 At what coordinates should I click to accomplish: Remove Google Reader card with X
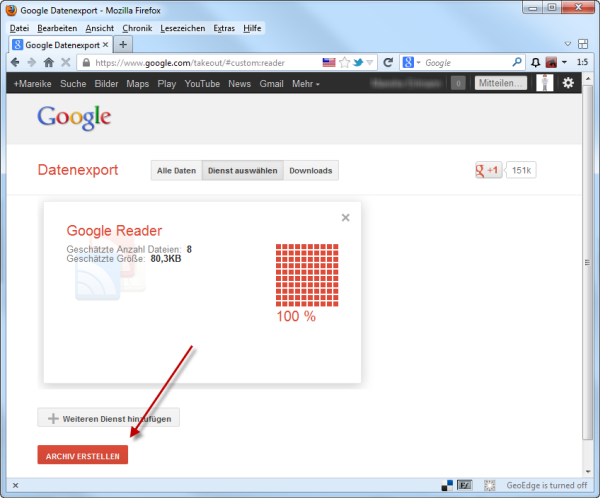(x=346, y=217)
